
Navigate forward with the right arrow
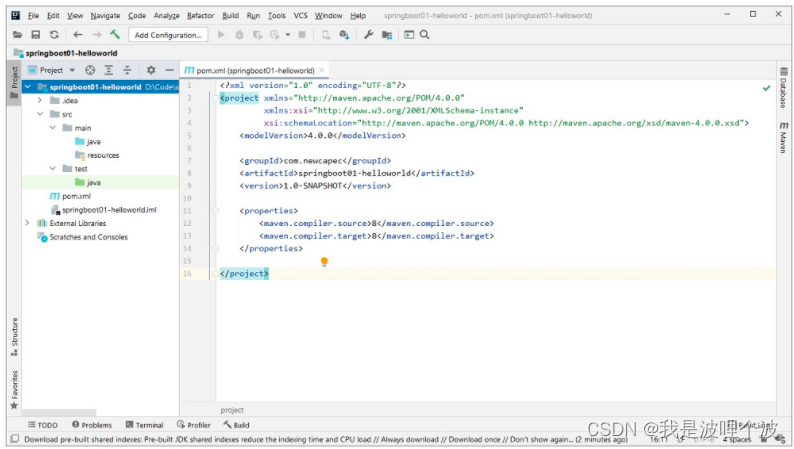96,35
